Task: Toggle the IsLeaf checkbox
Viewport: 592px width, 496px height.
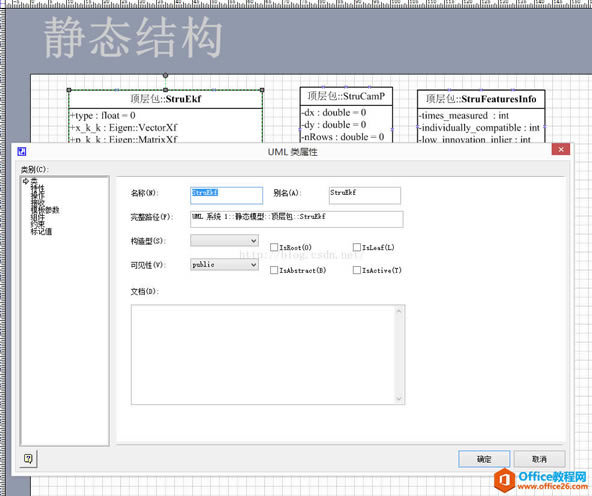Action: point(357,247)
